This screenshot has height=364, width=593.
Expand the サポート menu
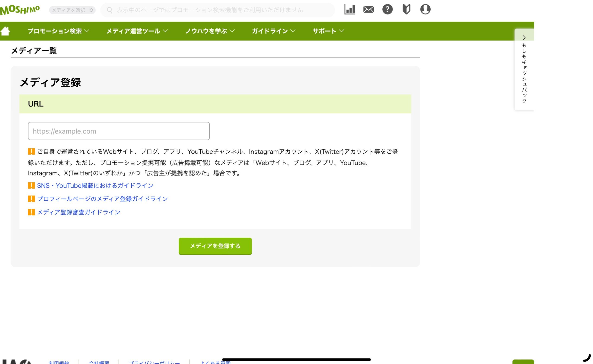(328, 31)
